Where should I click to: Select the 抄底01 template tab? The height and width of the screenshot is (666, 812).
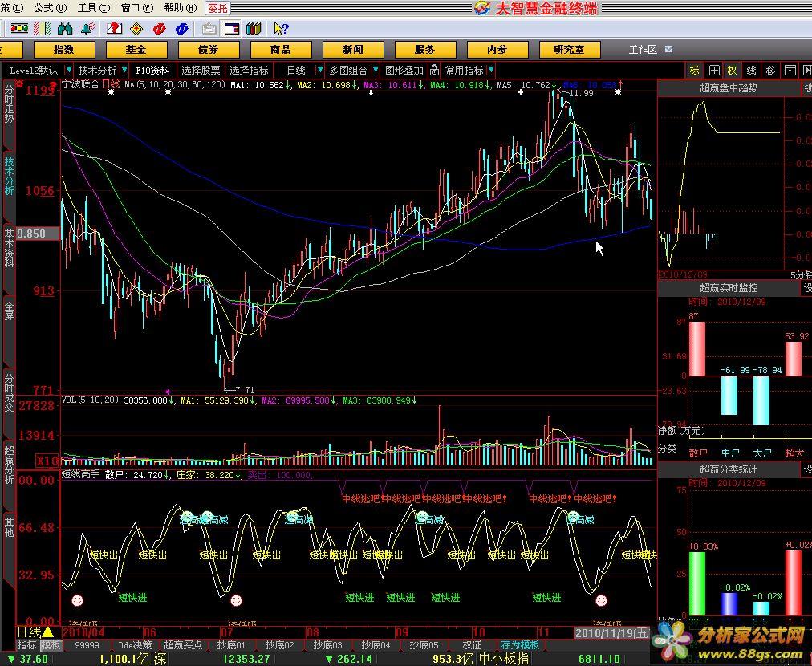point(231,645)
